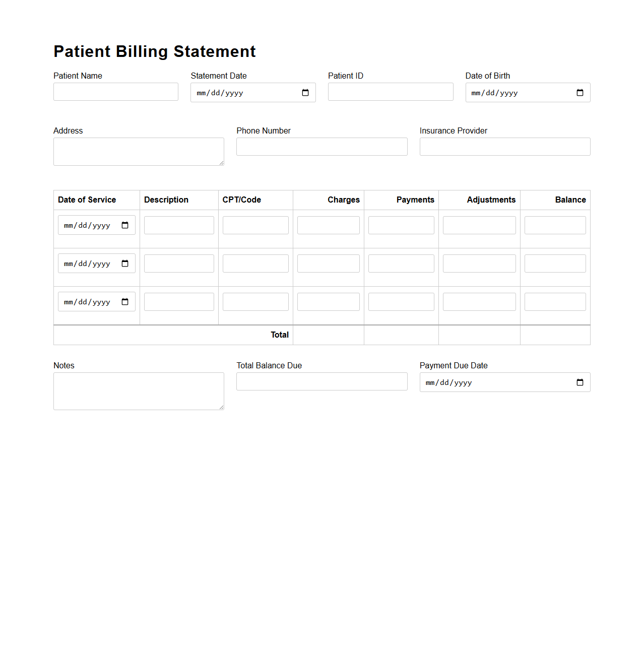Open the first Date of Service calendar picker
This screenshot has height=655, width=644.
pos(125,225)
